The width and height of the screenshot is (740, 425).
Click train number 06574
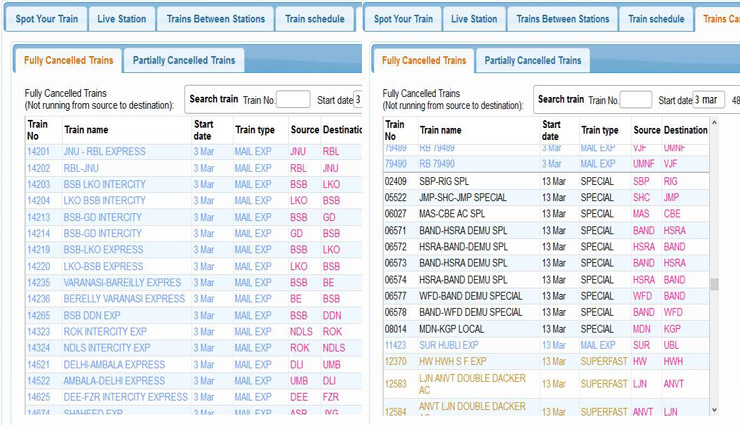pos(395,280)
